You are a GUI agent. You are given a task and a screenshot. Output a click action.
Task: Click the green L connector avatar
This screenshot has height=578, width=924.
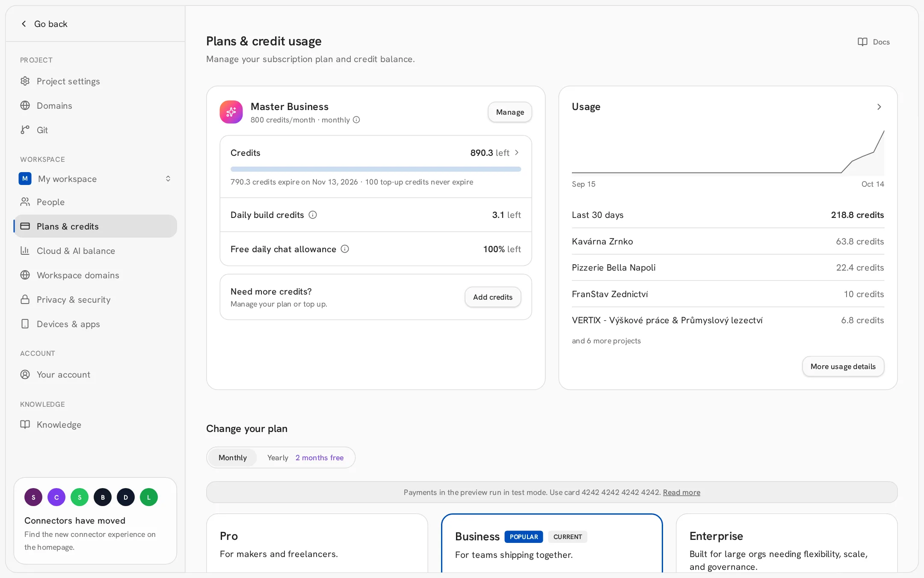click(149, 497)
